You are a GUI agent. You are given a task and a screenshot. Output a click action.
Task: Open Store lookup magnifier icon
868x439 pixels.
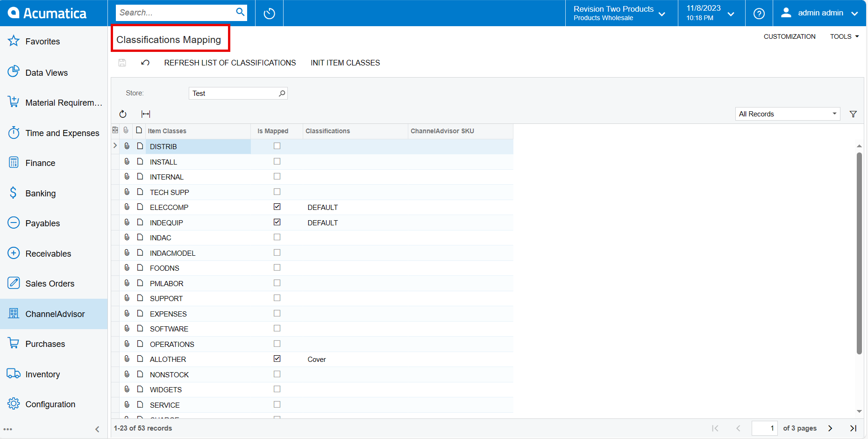point(282,94)
